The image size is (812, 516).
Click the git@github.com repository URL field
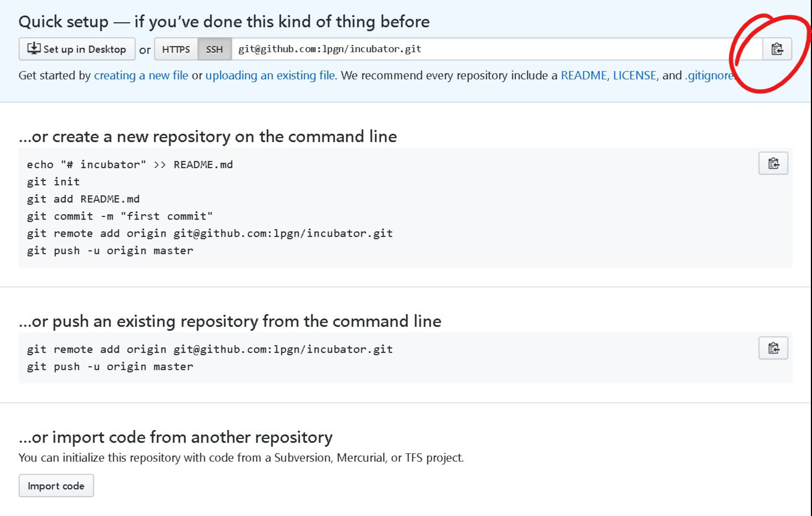pyautogui.click(x=497, y=49)
